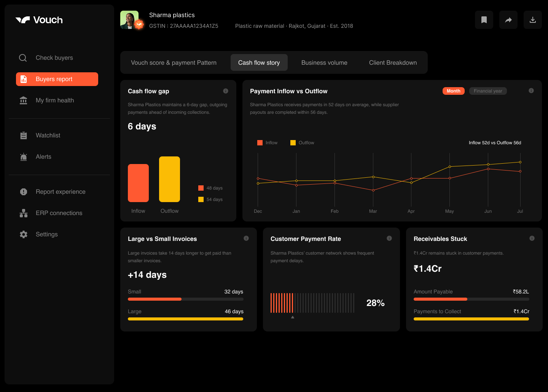Click the 54 days yellow legend swatch

(201, 199)
